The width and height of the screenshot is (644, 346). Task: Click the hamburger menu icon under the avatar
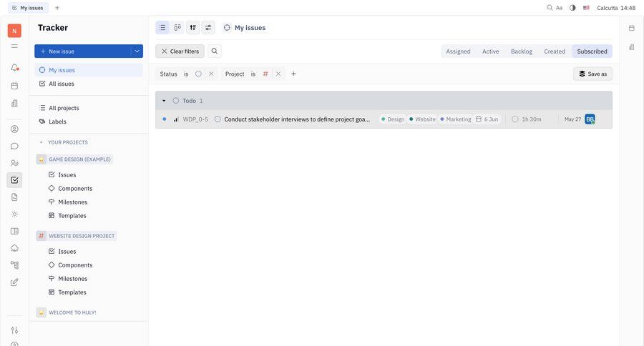click(x=14, y=46)
